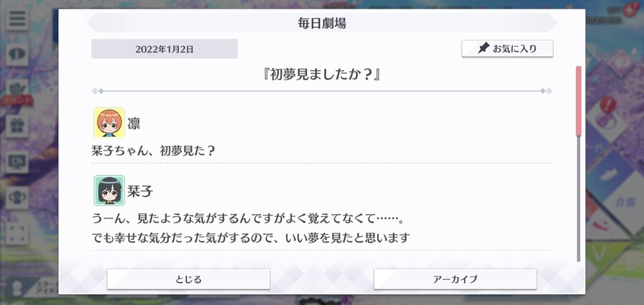
Task: Click the 2022年1月2日 date field
Action: [x=165, y=49]
